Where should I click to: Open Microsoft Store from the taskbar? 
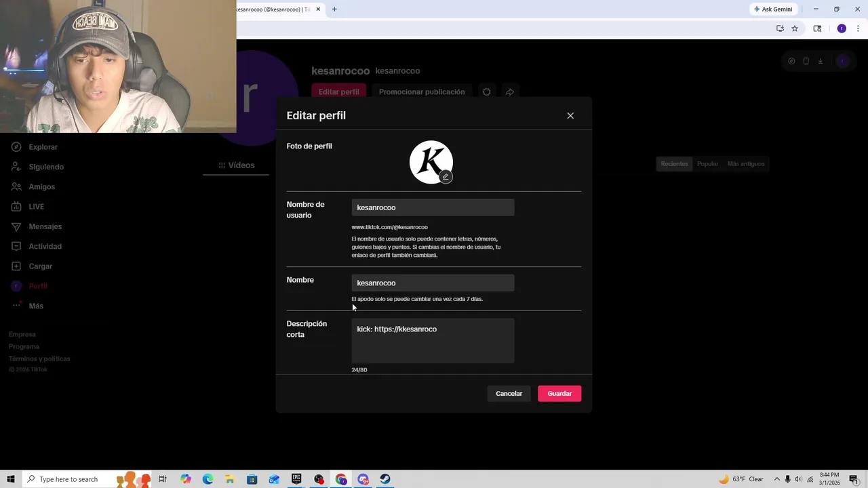[252, 479]
